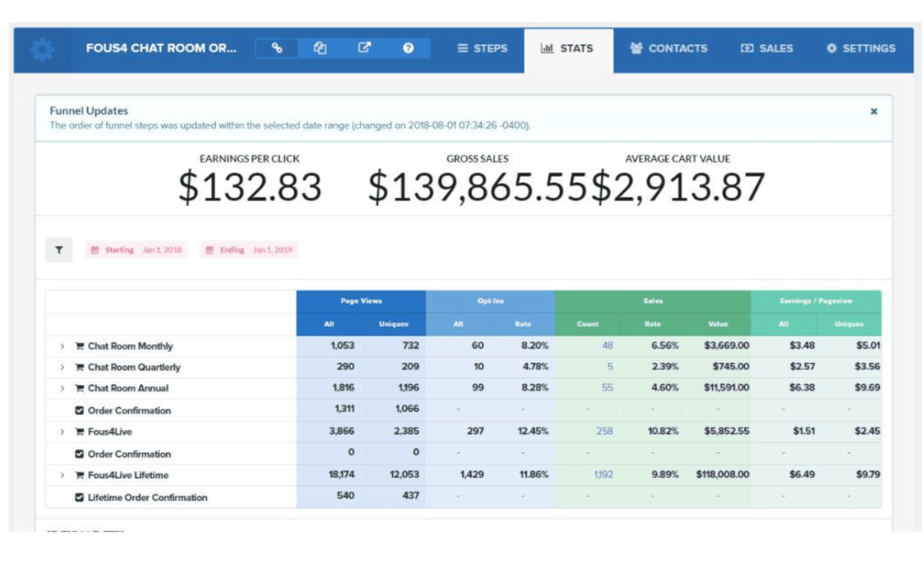This screenshot has width=924, height=581.
Task: Click the clone funnel icon
Action: coord(320,48)
